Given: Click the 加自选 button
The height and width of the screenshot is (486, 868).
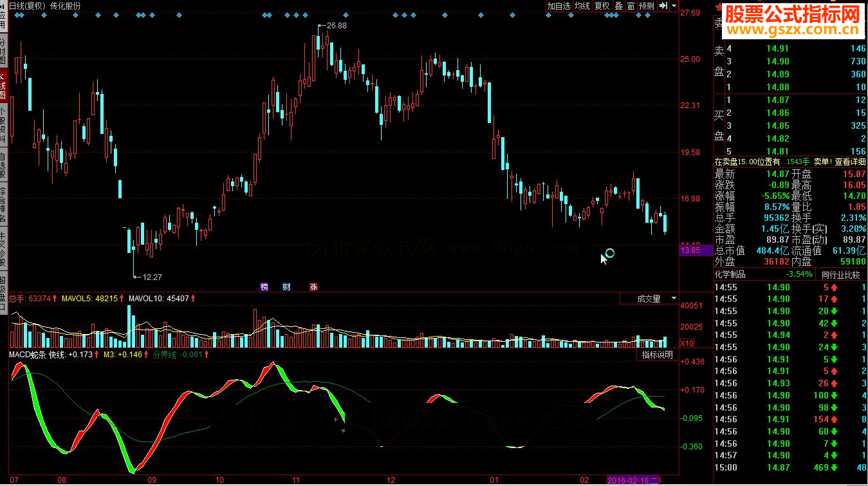Looking at the screenshot, I should pos(559,6).
